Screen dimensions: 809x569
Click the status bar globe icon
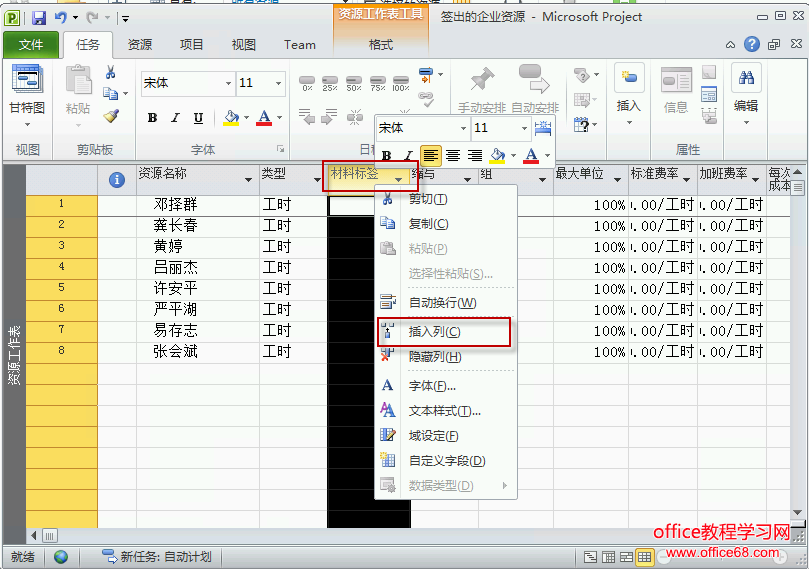click(61, 557)
